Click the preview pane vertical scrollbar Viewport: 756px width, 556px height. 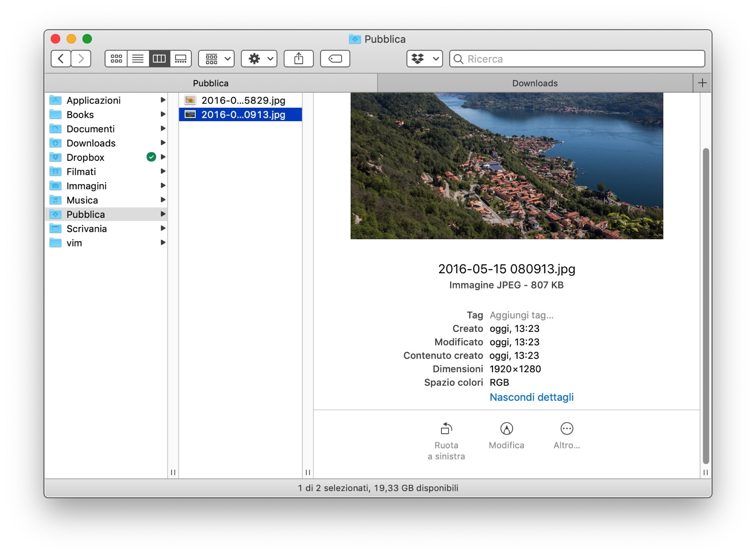(x=706, y=306)
